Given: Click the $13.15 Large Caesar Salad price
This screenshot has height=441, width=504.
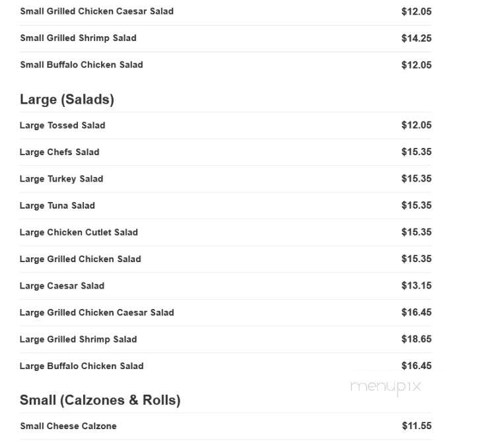Looking at the screenshot, I should (x=416, y=285).
